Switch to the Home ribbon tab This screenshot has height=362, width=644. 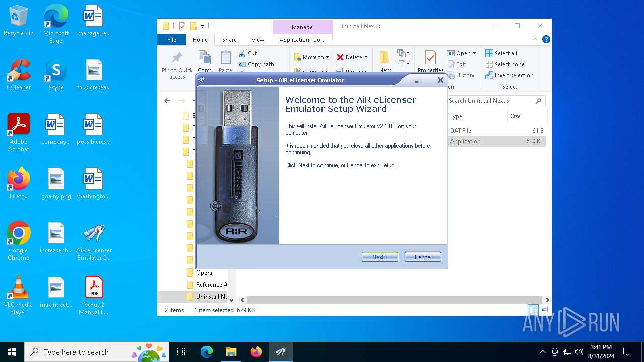pyautogui.click(x=200, y=40)
